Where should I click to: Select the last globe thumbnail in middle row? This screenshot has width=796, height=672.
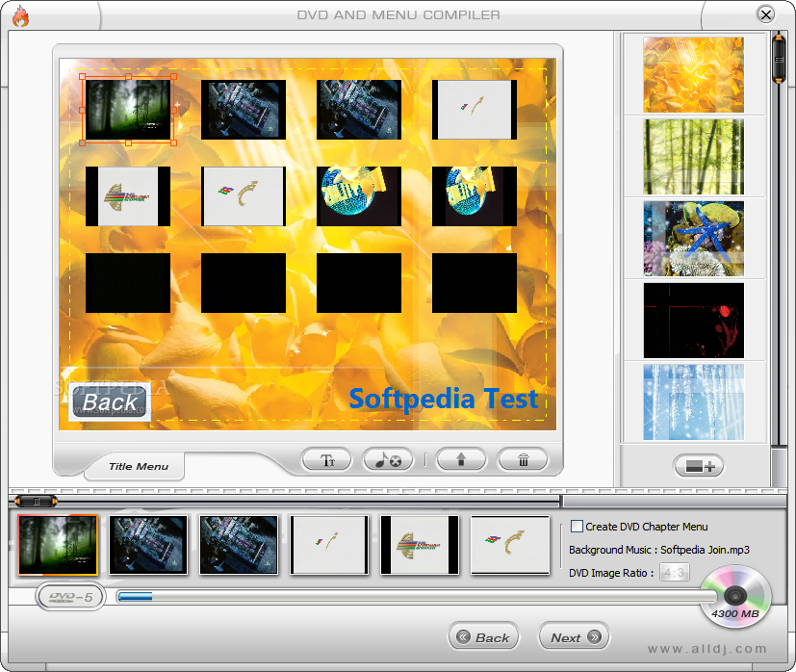[x=475, y=196]
